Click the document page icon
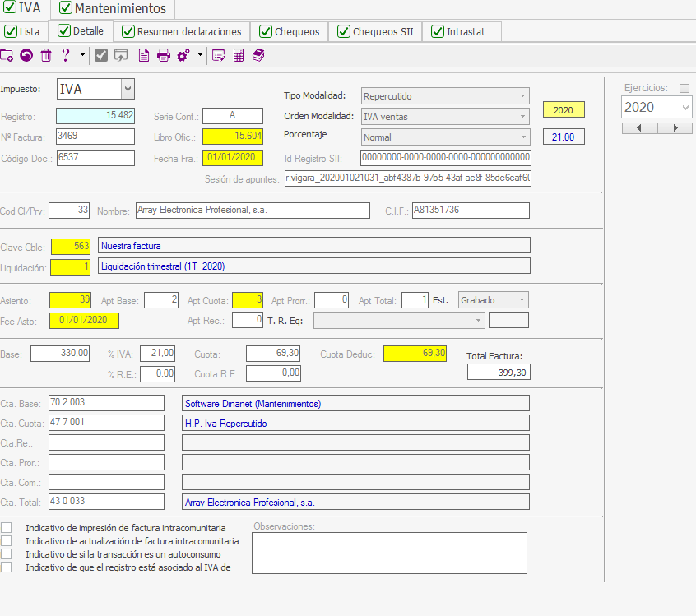The height and width of the screenshot is (616, 696). pyautogui.click(x=144, y=56)
